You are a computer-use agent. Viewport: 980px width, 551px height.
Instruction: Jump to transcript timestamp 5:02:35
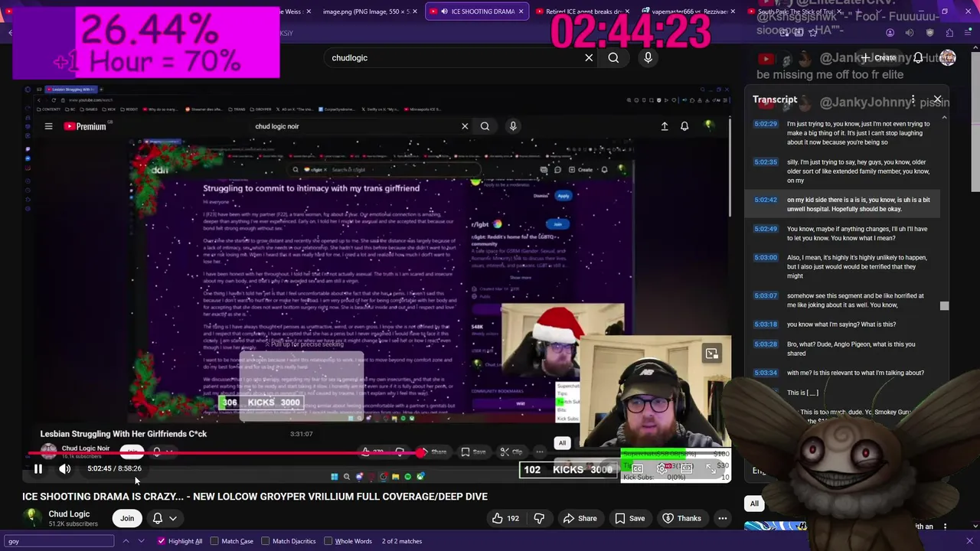(x=766, y=162)
